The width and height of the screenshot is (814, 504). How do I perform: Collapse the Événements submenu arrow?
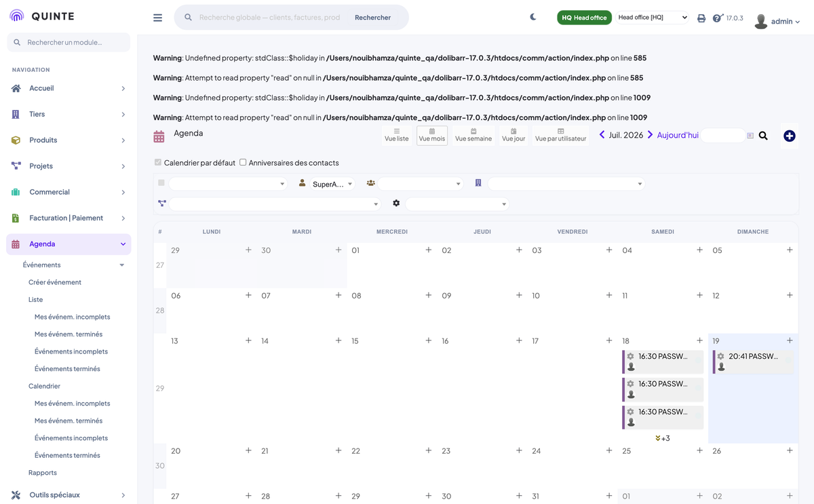122,265
